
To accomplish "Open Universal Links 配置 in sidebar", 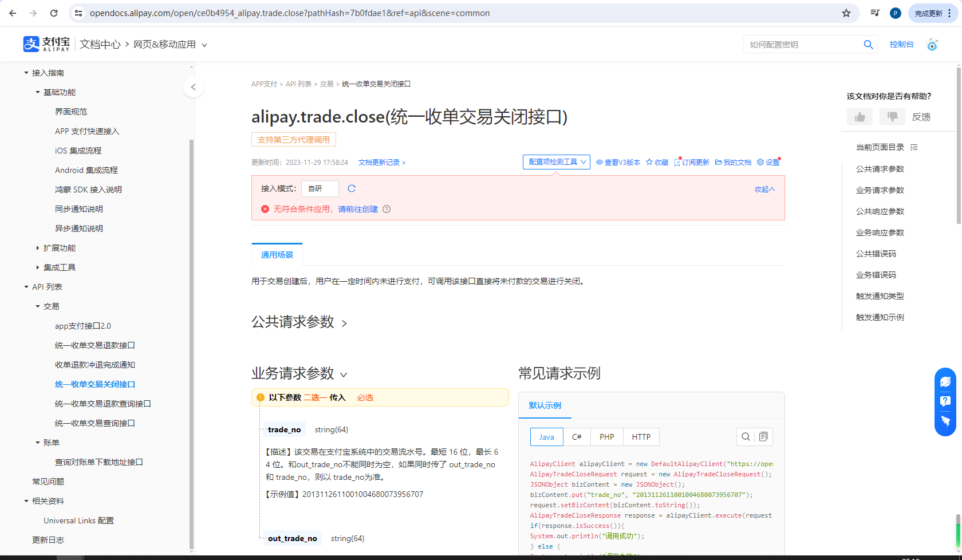I will click(79, 520).
